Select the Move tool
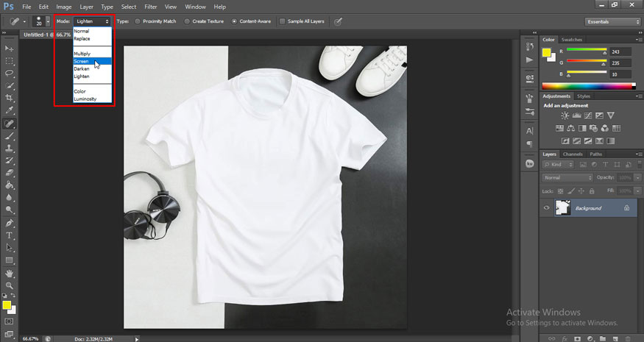The image size is (644, 342). [x=10, y=48]
